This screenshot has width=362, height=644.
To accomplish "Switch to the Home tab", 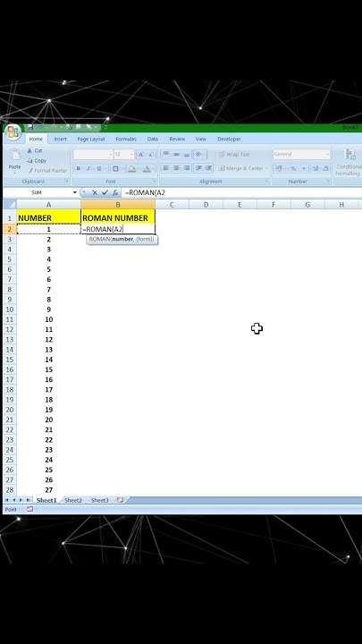I will [36, 140].
